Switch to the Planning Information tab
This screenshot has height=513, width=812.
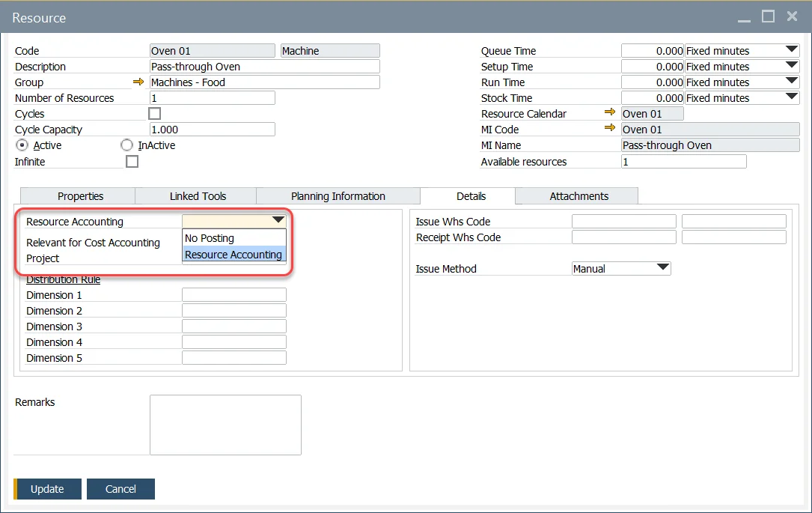[338, 195]
